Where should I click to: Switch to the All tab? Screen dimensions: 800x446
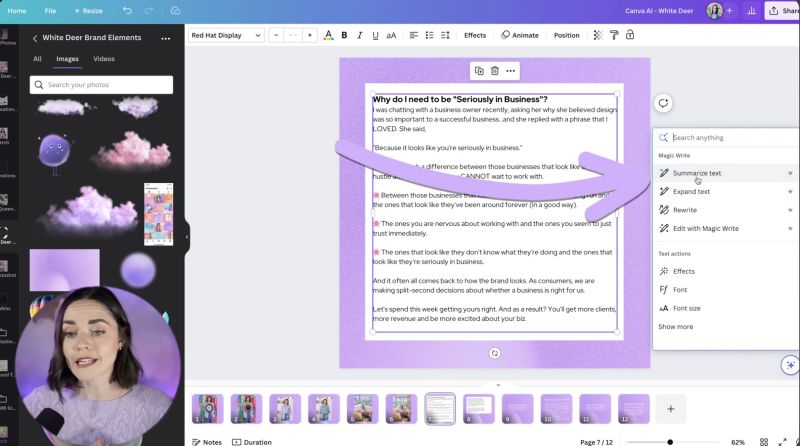37,59
